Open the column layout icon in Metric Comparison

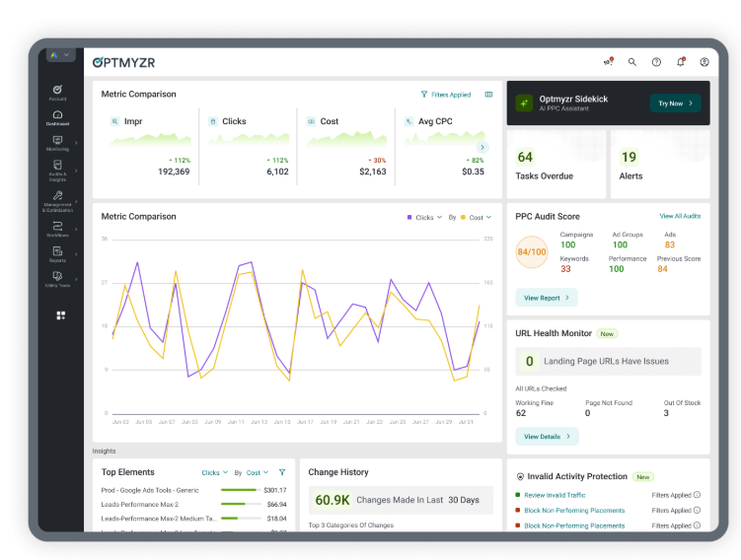click(488, 95)
